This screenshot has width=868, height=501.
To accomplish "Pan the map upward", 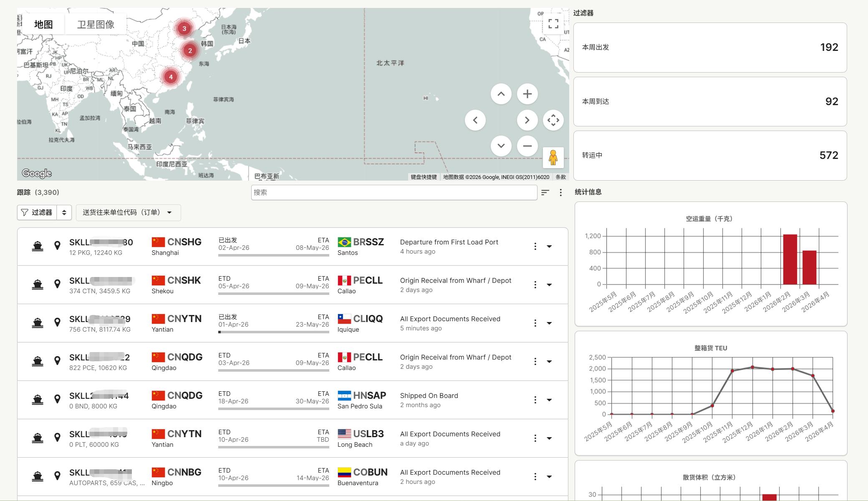I will point(501,94).
